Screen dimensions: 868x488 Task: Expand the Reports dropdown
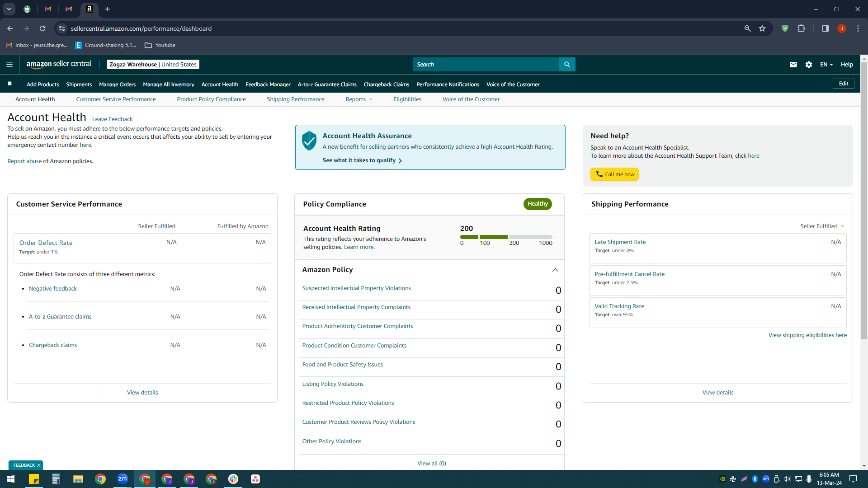tap(359, 99)
